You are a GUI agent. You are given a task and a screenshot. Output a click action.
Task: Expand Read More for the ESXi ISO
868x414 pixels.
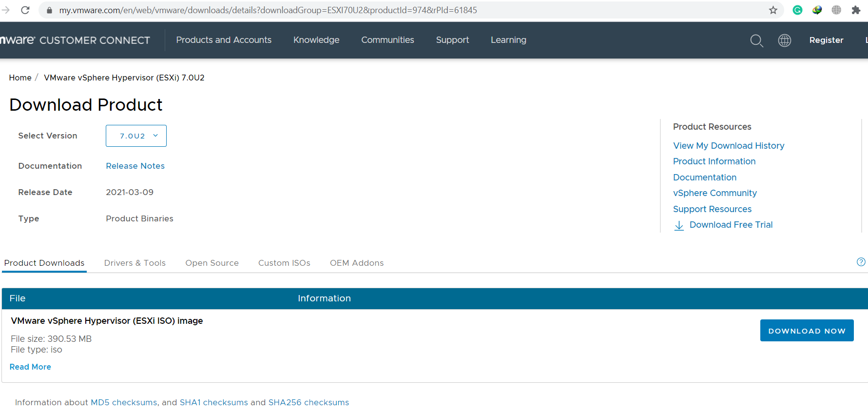(30, 367)
